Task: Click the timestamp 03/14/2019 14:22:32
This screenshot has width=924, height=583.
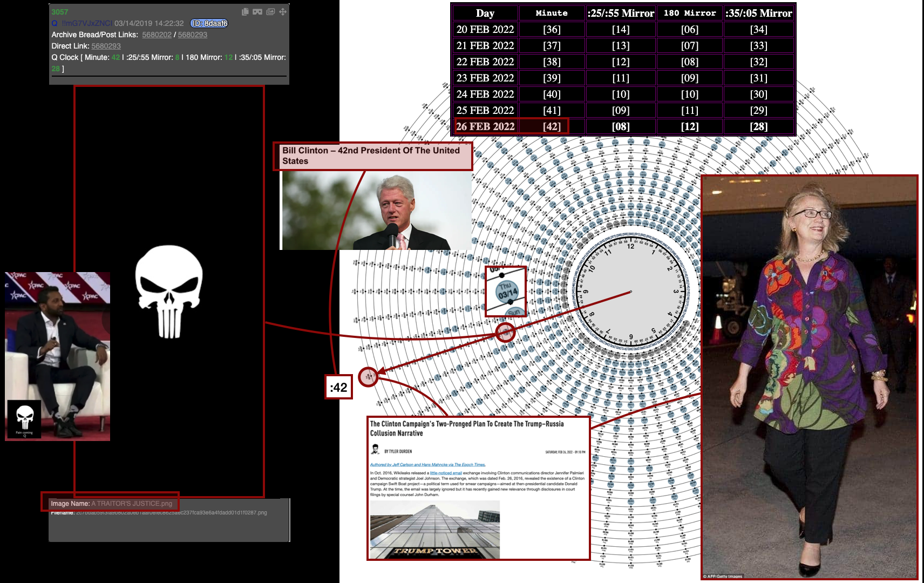Action: 149,23
